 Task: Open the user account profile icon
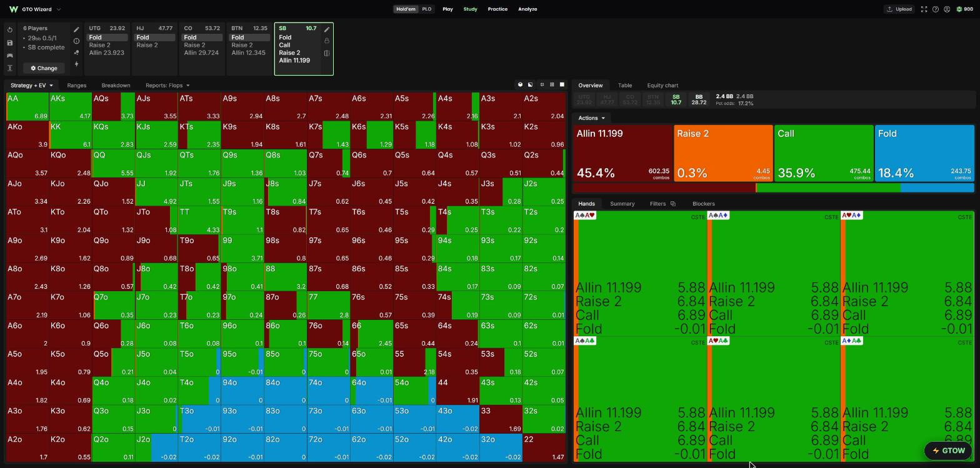tap(947, 9)
